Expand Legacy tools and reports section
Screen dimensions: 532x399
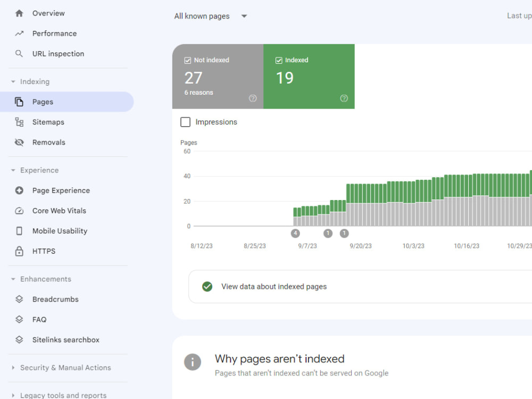[13, 395]
